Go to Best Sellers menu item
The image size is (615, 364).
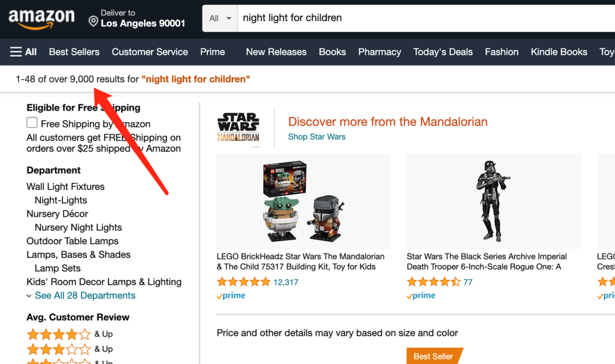[x=74, y=52]
